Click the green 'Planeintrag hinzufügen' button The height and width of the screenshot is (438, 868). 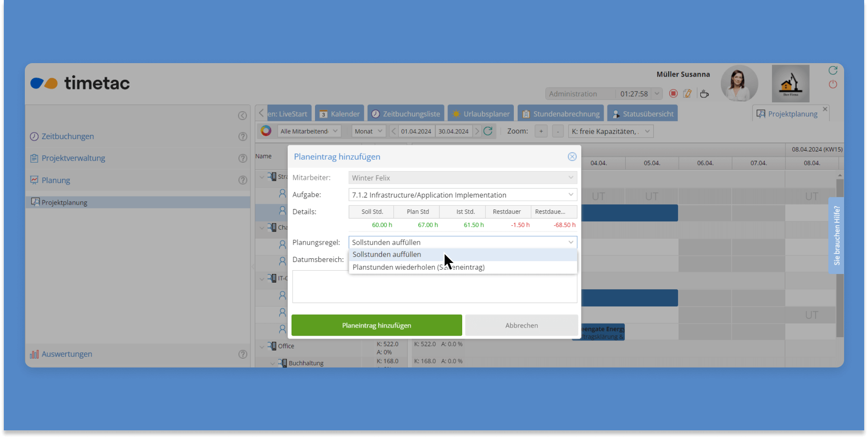[x=377, y=325]
